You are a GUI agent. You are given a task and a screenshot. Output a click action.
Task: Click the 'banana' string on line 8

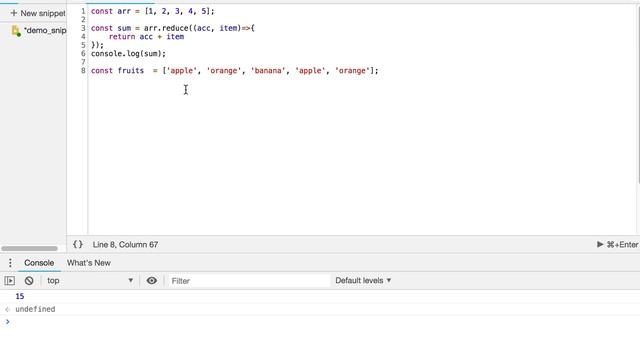pos(268,71)
